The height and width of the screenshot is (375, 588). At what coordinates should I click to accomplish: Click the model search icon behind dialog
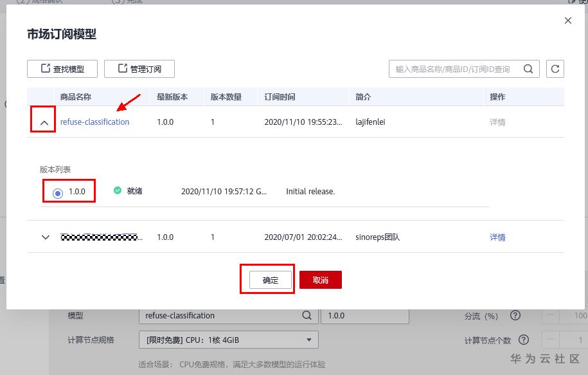(307, 315)
